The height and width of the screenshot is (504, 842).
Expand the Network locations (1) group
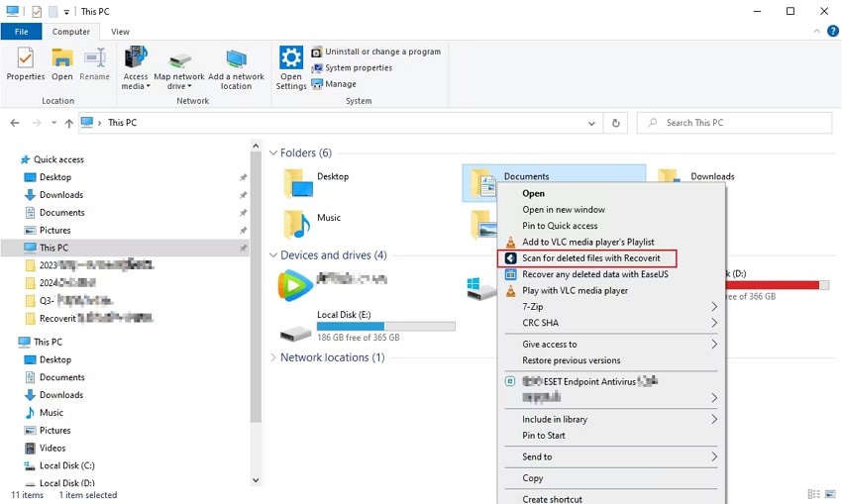pyautogui.click(x=273, y=357)
